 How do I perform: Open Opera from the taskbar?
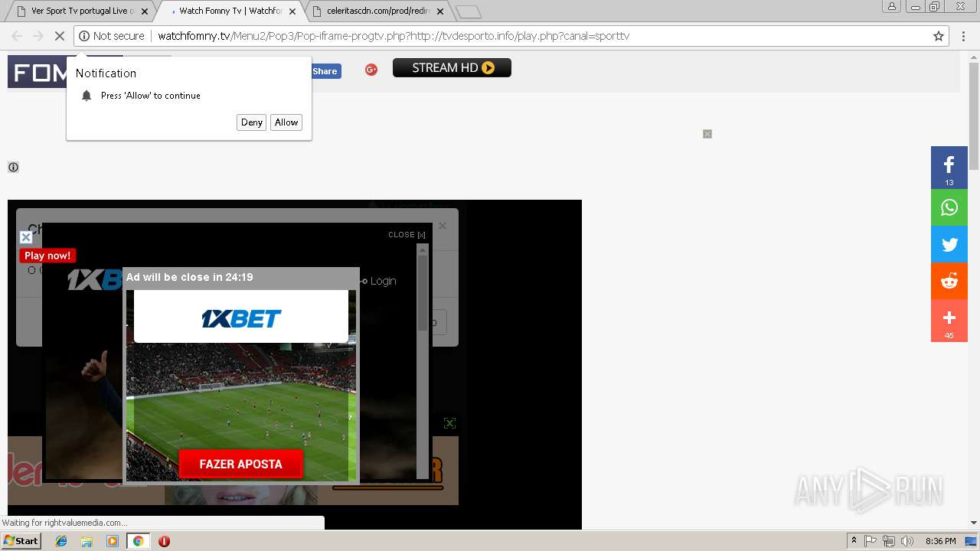pos(164,541)
